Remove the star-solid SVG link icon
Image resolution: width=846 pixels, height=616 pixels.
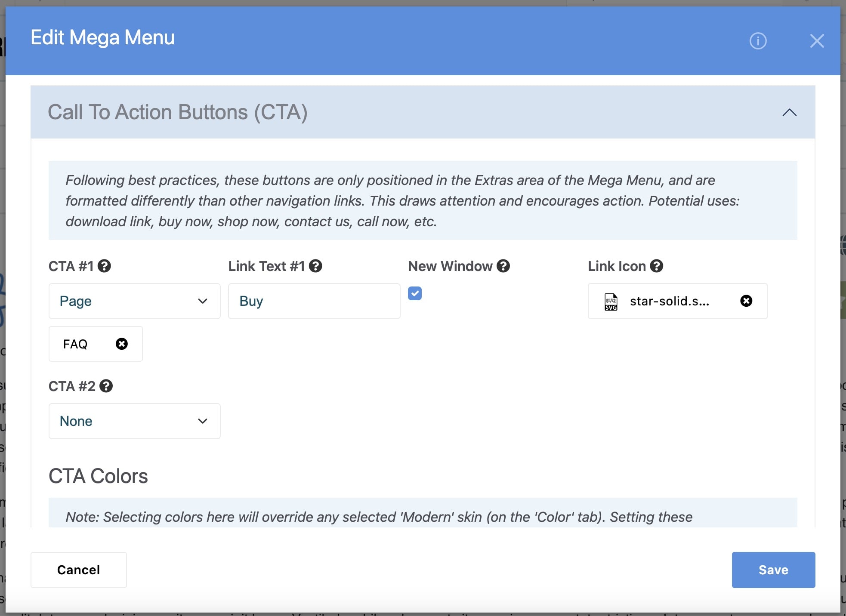[x=746, y=301]
